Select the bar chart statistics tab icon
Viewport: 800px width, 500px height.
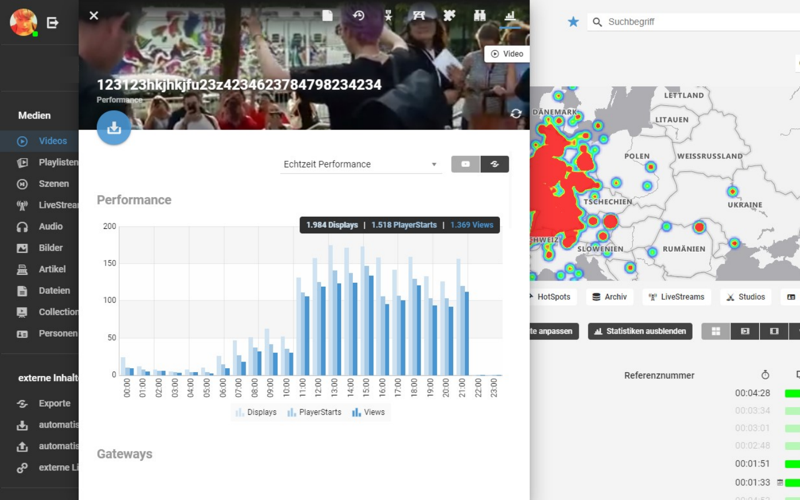pos(510,16)
